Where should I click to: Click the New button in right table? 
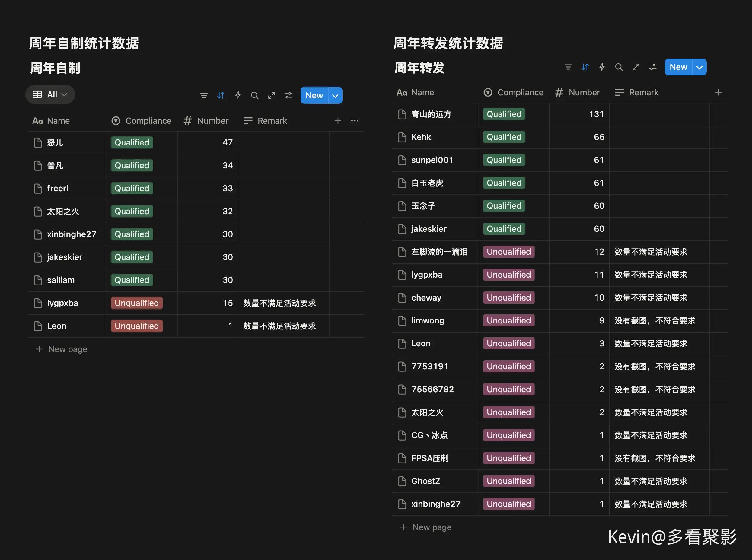tap(678, 67)
